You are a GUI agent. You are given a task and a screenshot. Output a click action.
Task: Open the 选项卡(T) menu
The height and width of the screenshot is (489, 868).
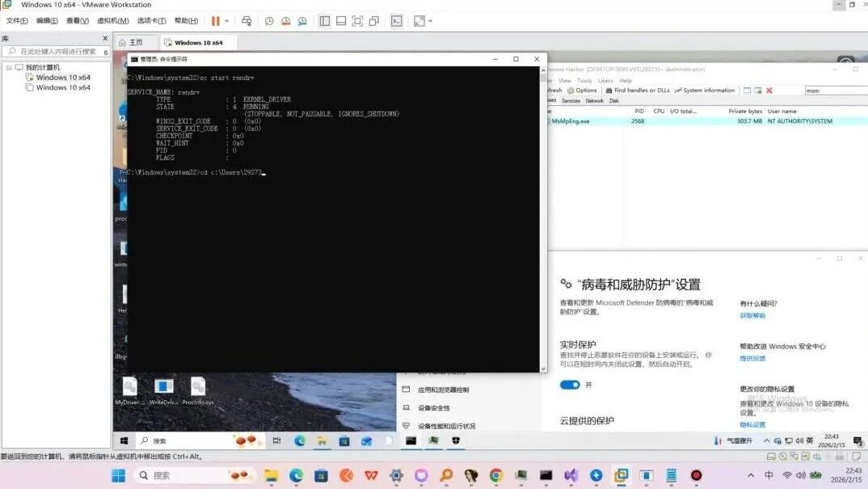point(151,20)
